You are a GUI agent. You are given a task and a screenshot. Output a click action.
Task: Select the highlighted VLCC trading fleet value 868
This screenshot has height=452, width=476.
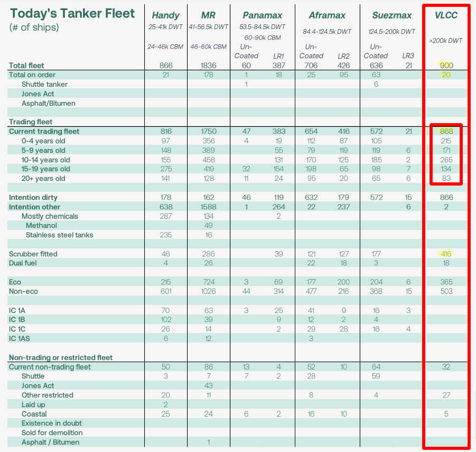tap(445, 131)
